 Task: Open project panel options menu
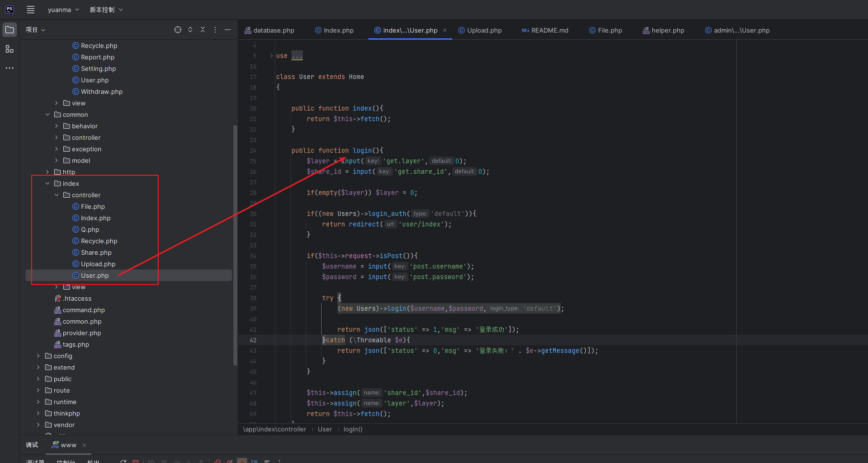pyautogui.click(x=215, y=30)
